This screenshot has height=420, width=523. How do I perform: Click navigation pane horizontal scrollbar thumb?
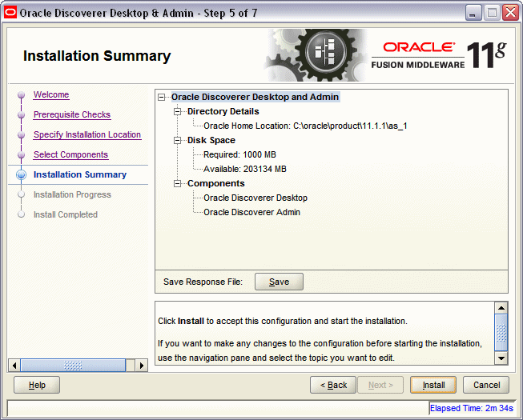(x=73, y=366)
